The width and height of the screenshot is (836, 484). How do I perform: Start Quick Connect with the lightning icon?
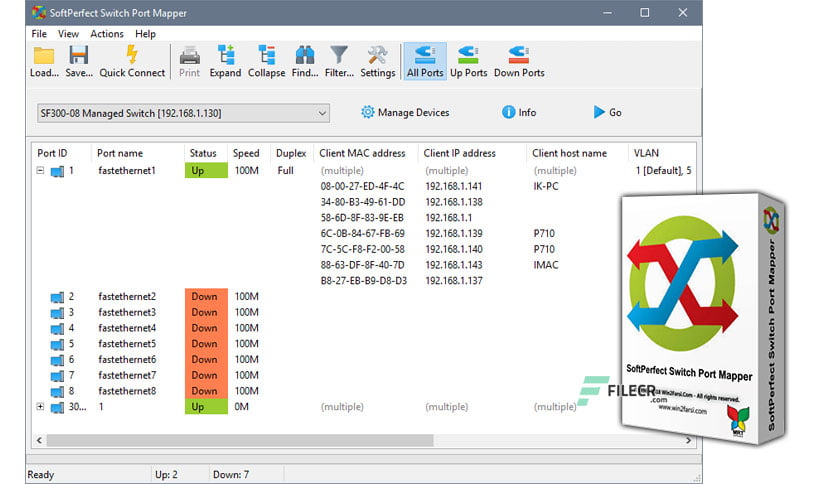(x=132, y=55)
